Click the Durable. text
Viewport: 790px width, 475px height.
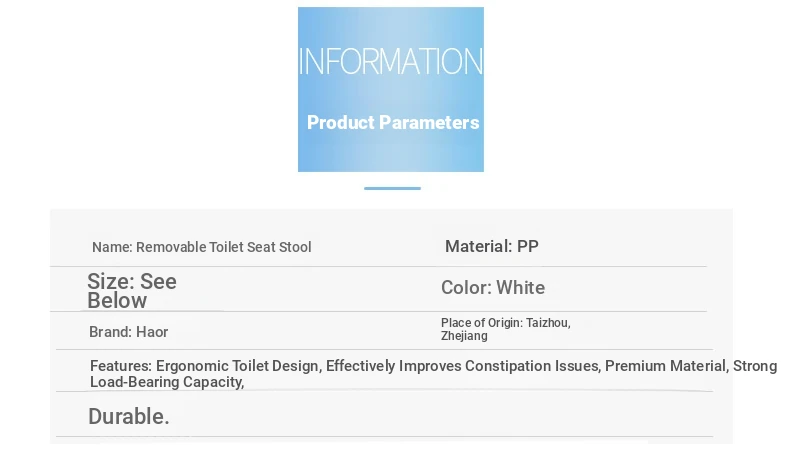tap(129, 417)
